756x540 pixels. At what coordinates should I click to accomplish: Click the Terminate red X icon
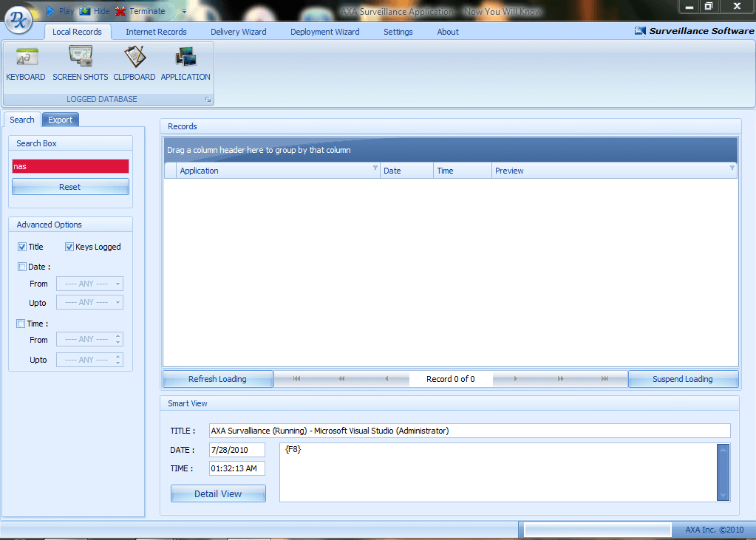click(120, 11)
